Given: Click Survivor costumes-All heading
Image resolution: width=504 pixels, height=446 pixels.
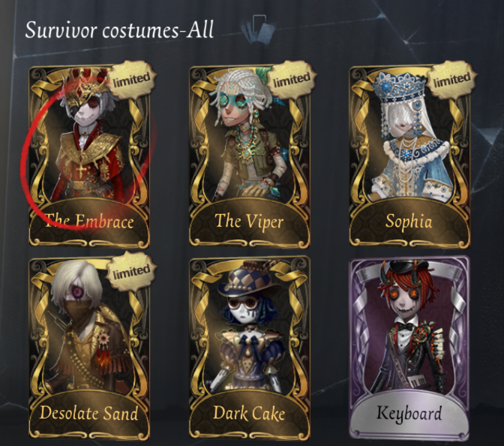Looking at the screenshot, I should tap(119, 30).
